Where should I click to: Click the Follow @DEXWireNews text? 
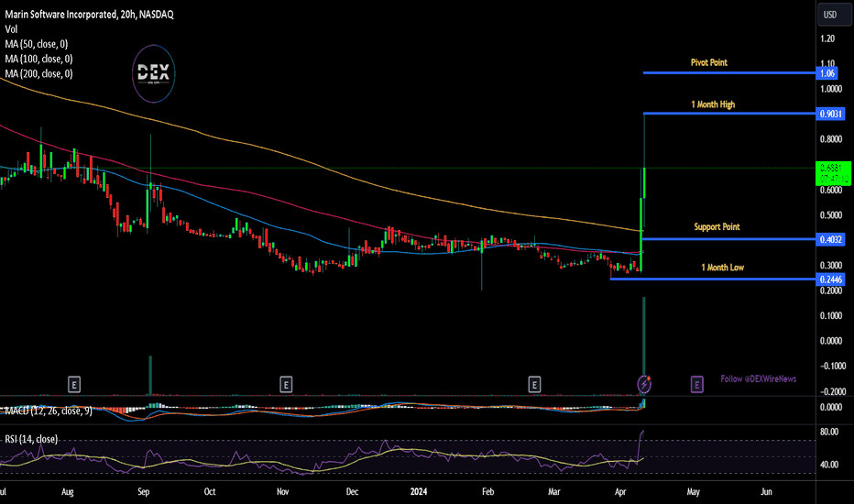758,378
